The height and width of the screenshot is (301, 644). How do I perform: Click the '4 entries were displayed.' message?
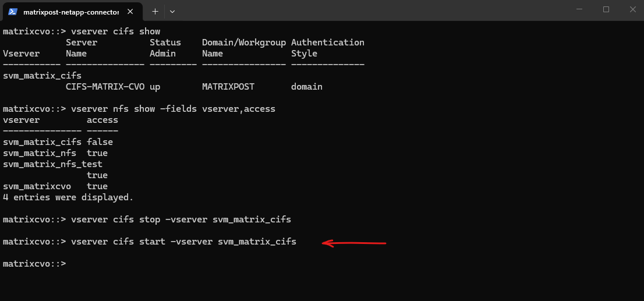tap(68, 197)
